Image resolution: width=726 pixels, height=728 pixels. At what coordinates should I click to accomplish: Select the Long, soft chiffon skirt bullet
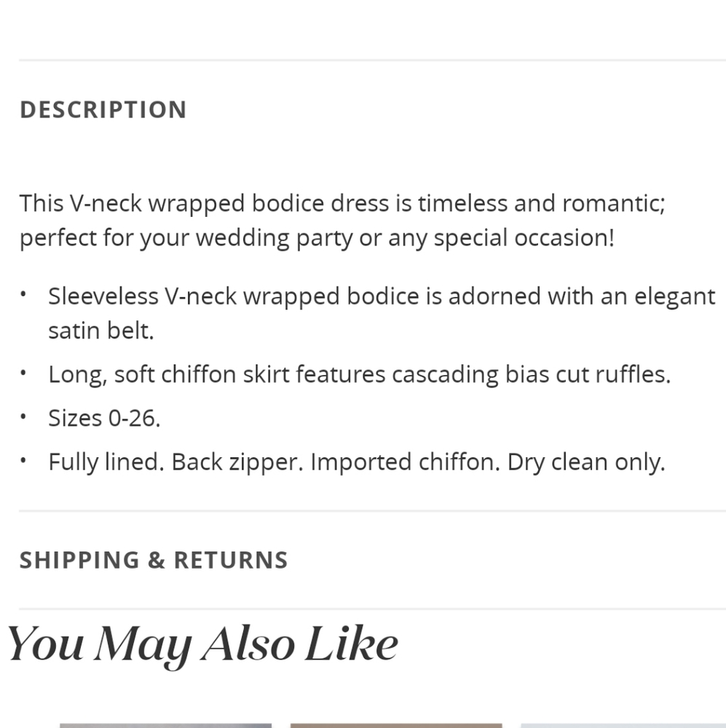point(360,374)
